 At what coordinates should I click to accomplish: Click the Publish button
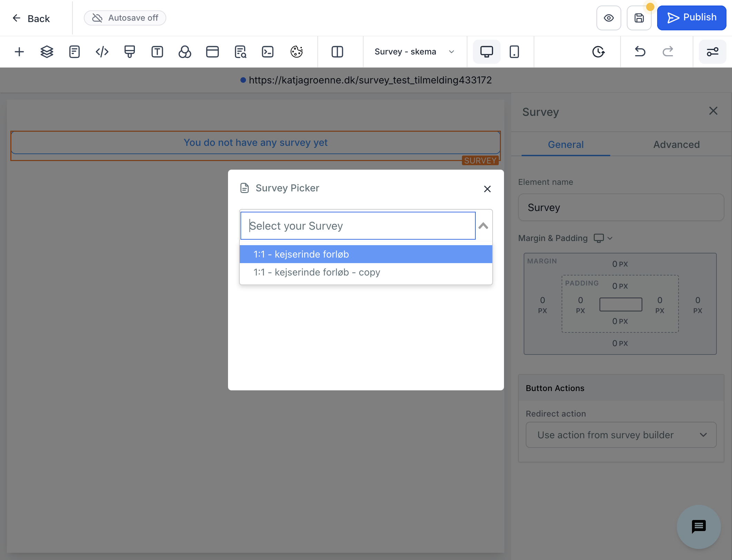coord(691,18)
